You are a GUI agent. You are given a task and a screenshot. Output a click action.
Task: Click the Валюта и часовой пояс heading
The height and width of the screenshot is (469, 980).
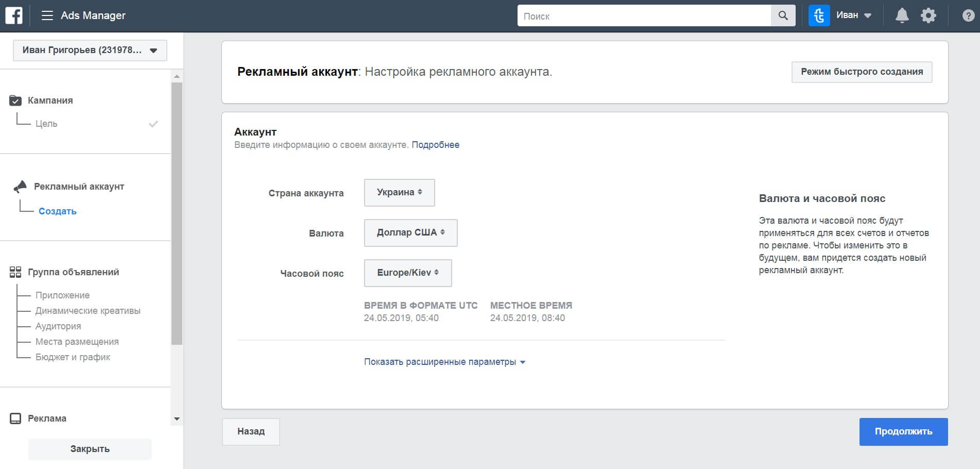(822, 198)
